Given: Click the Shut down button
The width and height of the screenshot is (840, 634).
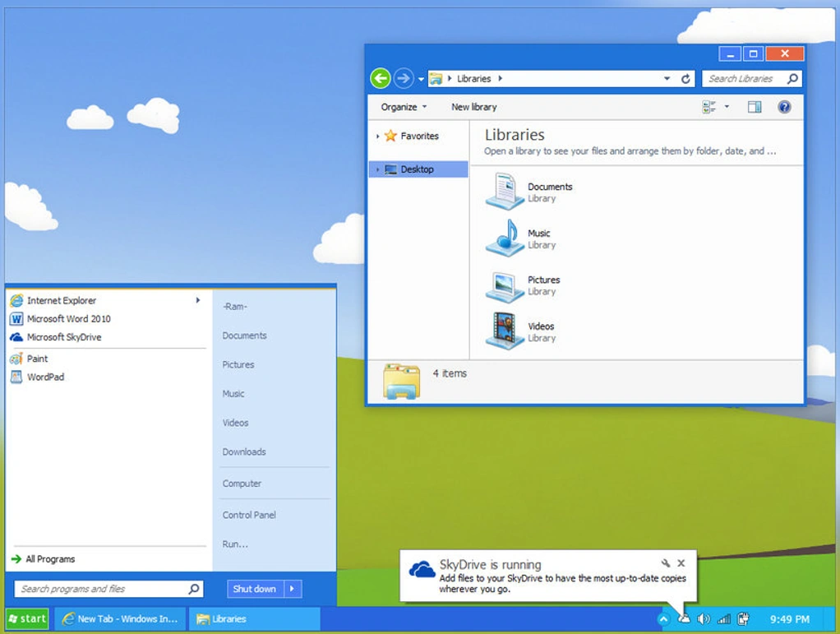Looking at the screenshot, I should (255, 589).
